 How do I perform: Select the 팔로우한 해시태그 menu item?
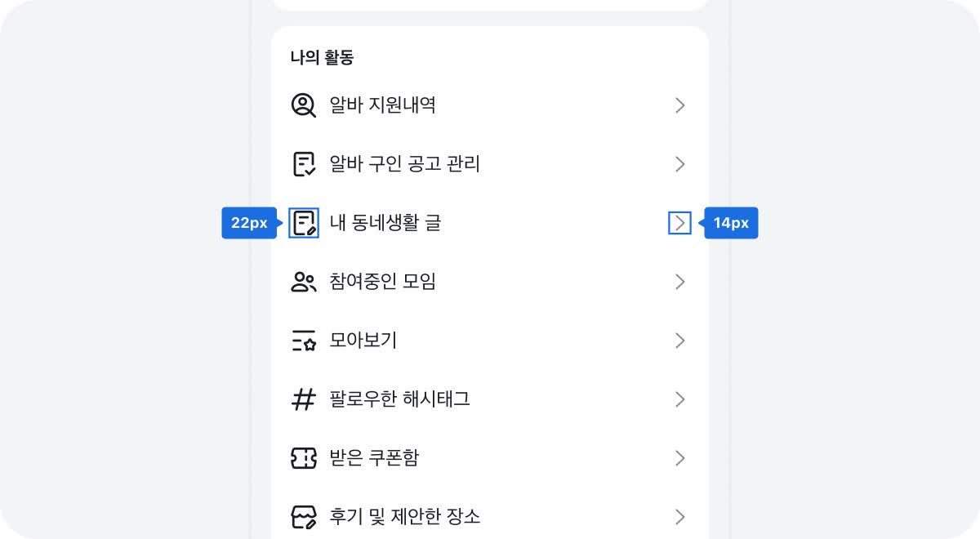[x=399, y=399]
